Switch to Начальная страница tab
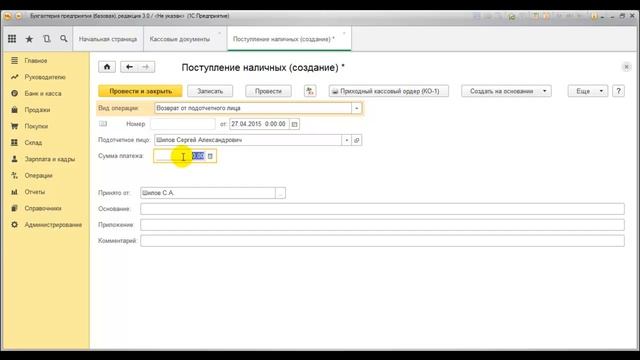The height and width of the screenshot is (360, 640). [x=108, y=39]
